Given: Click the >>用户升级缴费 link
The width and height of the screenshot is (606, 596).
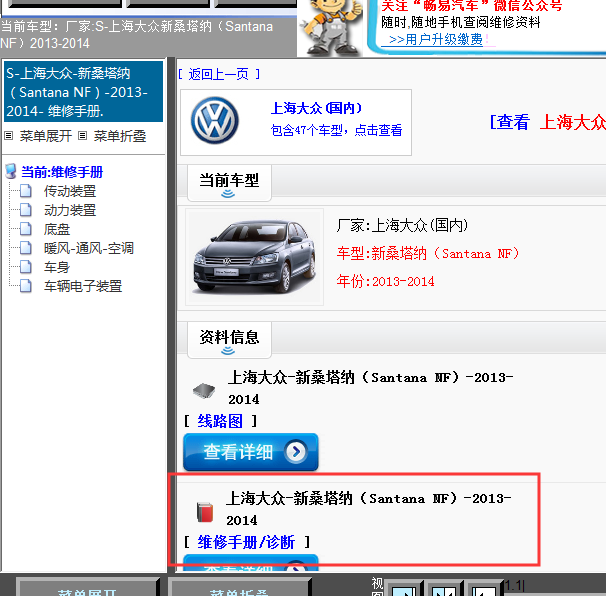Looking at the screenshot, I should [436, 39].
